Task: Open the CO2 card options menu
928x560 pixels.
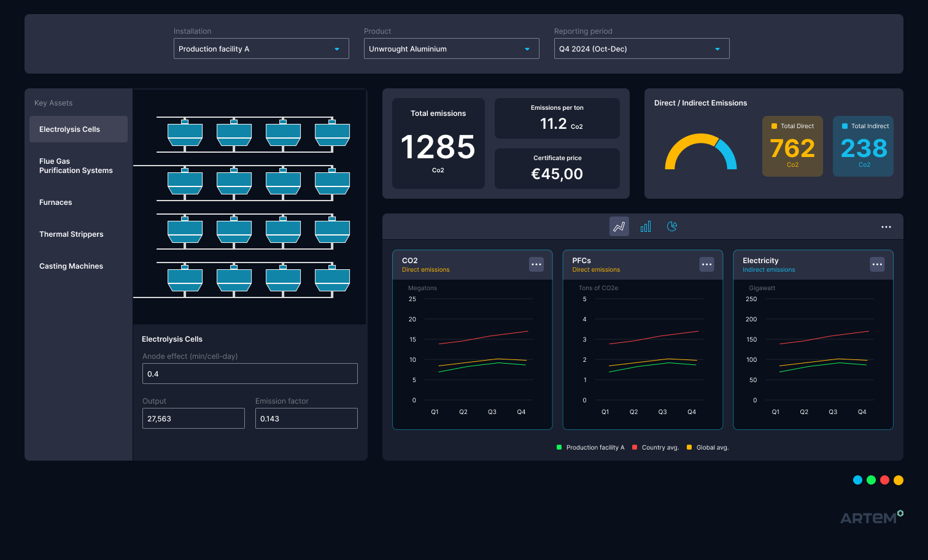Action: pos(536,264)
